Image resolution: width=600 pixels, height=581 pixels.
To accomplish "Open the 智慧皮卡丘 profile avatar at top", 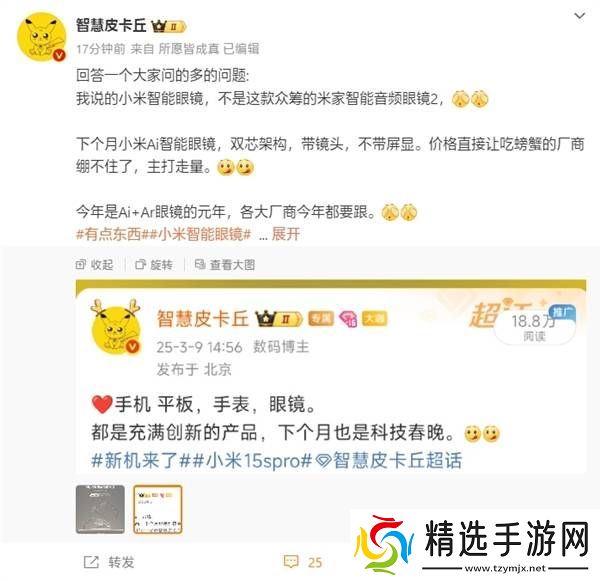I will click(42, 37).
